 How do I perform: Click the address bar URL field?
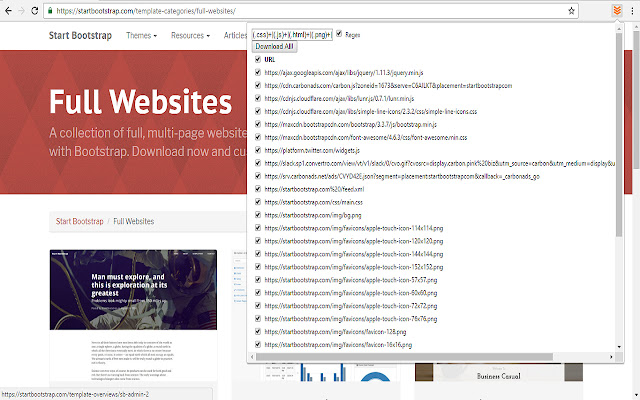point(310,11)
